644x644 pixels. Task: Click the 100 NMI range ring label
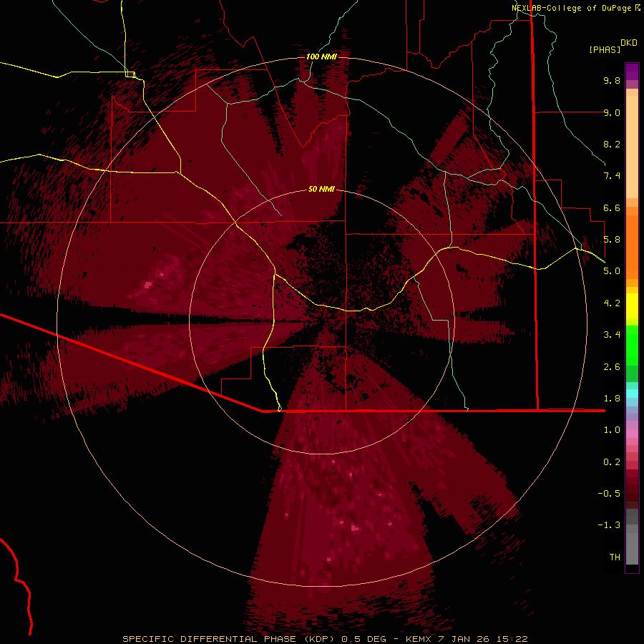click(x=321, y=57)
